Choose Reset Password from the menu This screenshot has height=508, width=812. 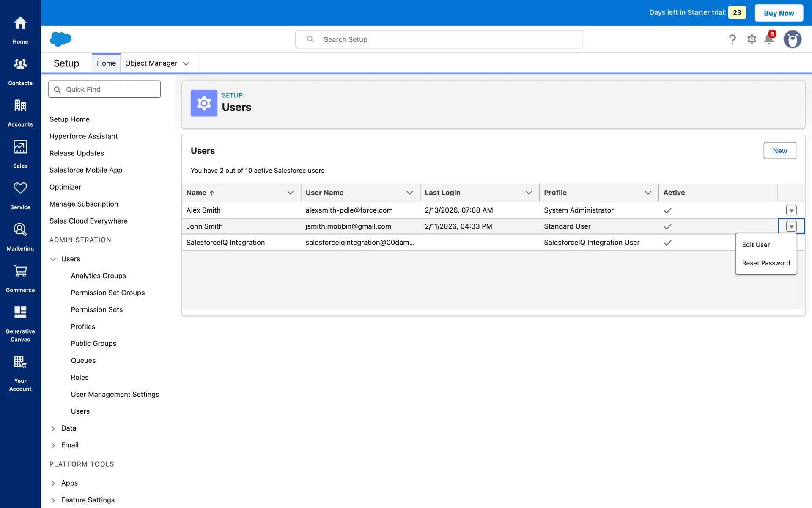[x=765, y=263]
